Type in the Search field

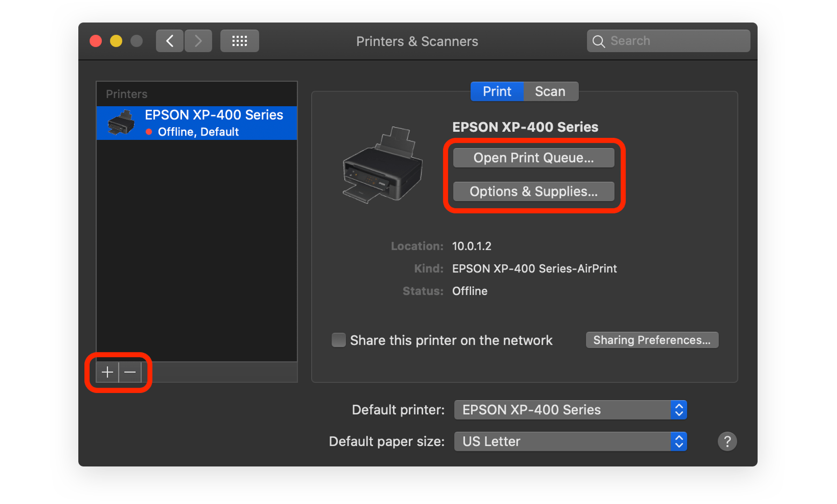[x=676, y=41]
